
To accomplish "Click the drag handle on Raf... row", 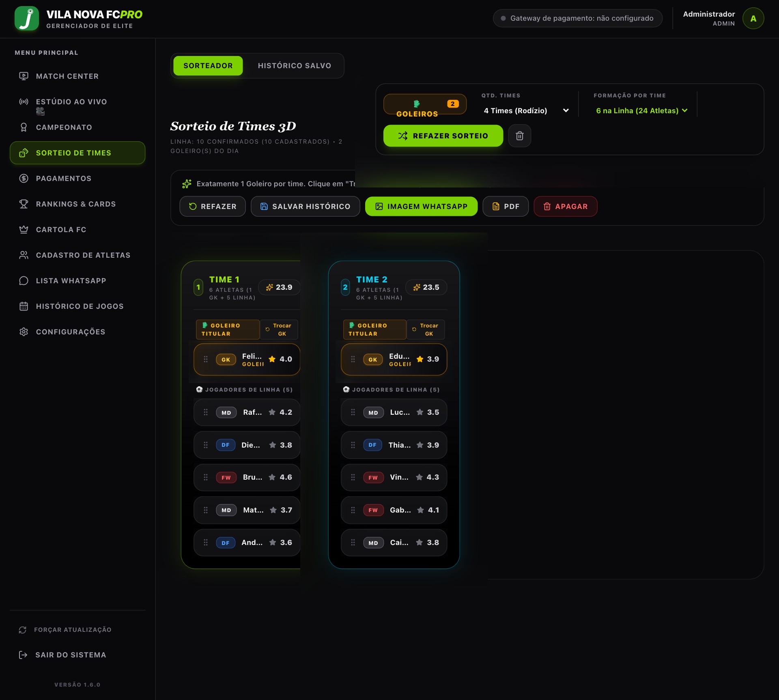I will [206, 412].
